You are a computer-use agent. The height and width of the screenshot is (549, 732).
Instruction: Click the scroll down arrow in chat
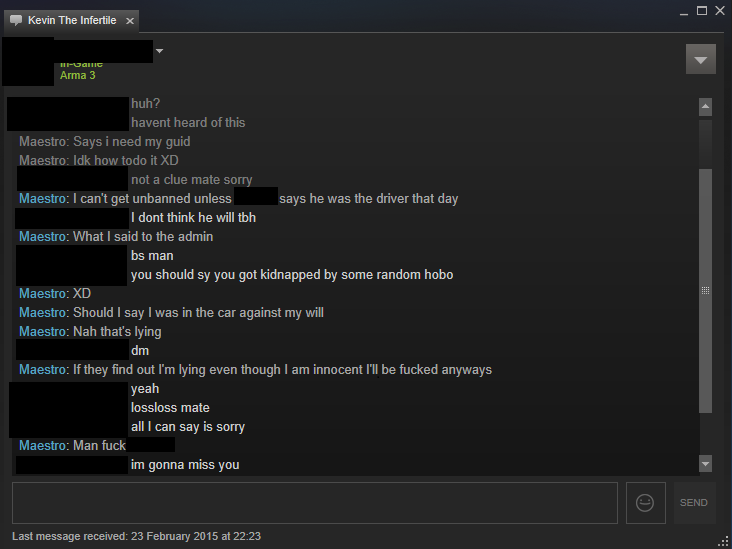click(x=705, y=464)
